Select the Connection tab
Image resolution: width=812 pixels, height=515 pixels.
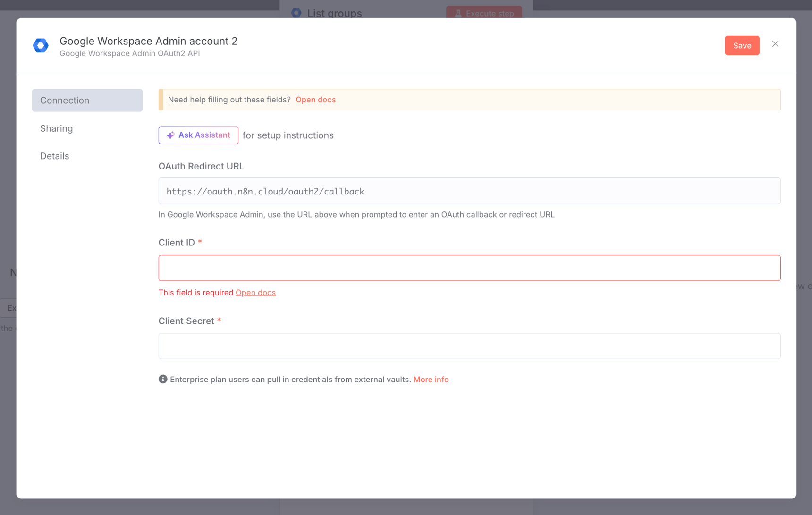[87, 100]
